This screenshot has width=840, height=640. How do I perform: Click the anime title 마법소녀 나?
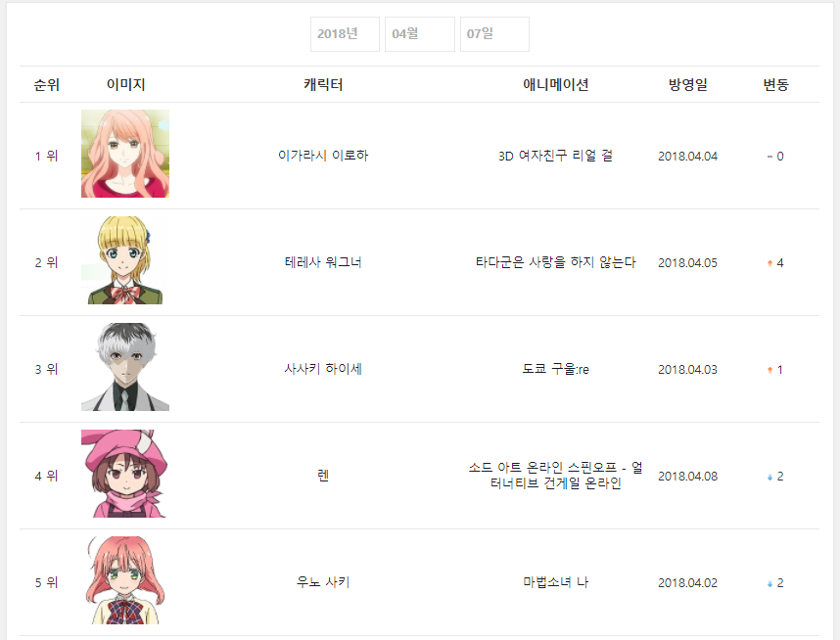click(555, 582)
